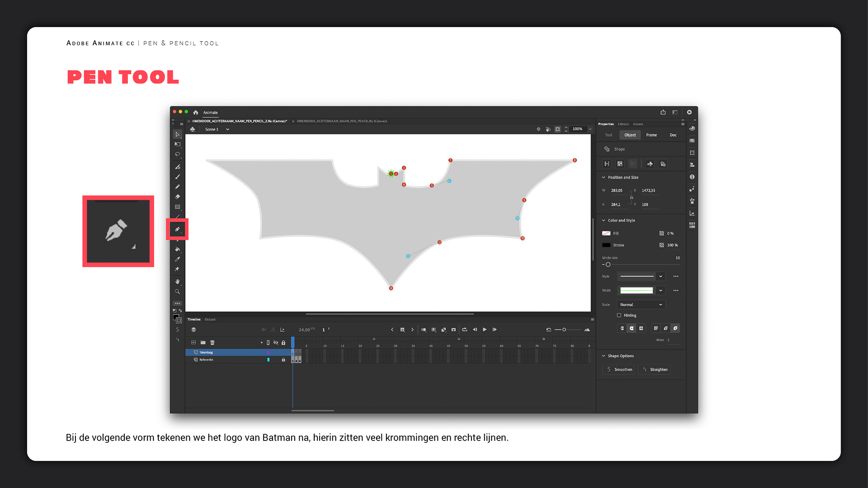Open the Scale Normal dropdown
This screenshot has height=488, width=868.
click(641, 305)
